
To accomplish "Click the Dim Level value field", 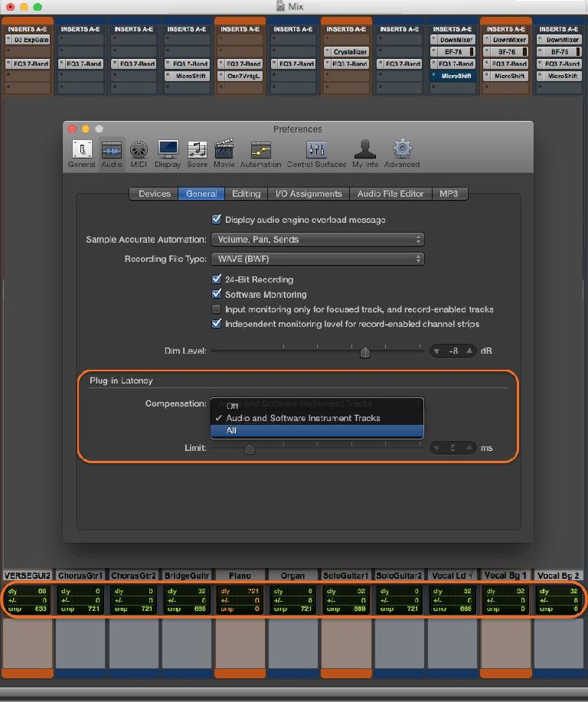I will 453,351.
